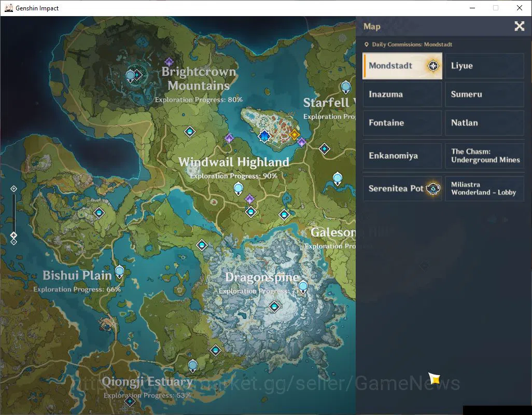Select teleport waypoint under Windwail Highland progress
Screen dimensions: 532x415
tap(239, 189)
